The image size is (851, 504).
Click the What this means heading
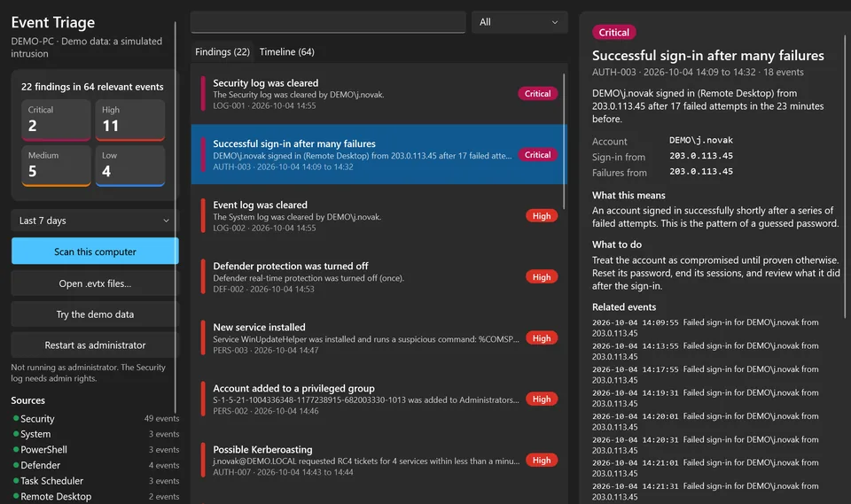[628, 195]
